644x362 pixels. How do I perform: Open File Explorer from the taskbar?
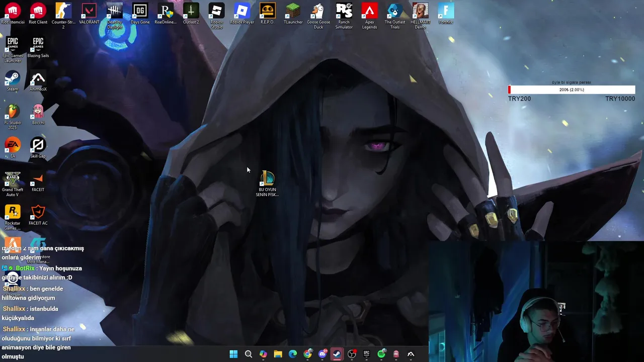coord(278,354)
